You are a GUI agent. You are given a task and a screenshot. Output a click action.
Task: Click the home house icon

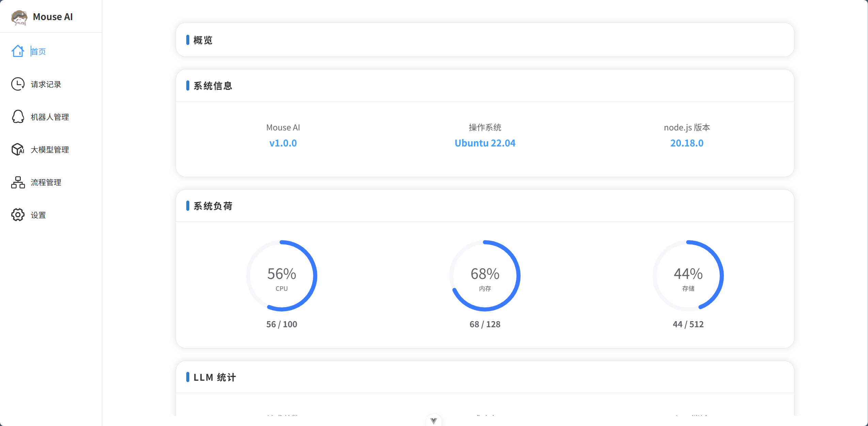pos(18,51)
